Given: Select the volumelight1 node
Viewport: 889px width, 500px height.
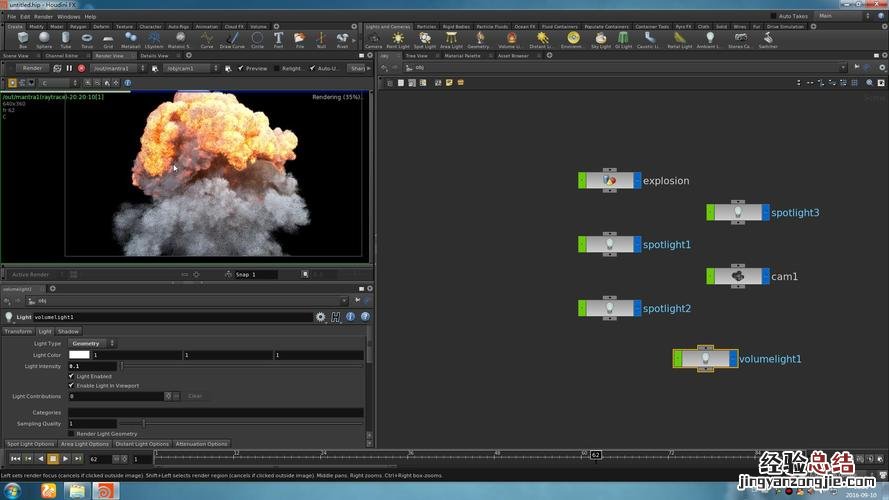Looking at the screenshot, I should [705, 358].
